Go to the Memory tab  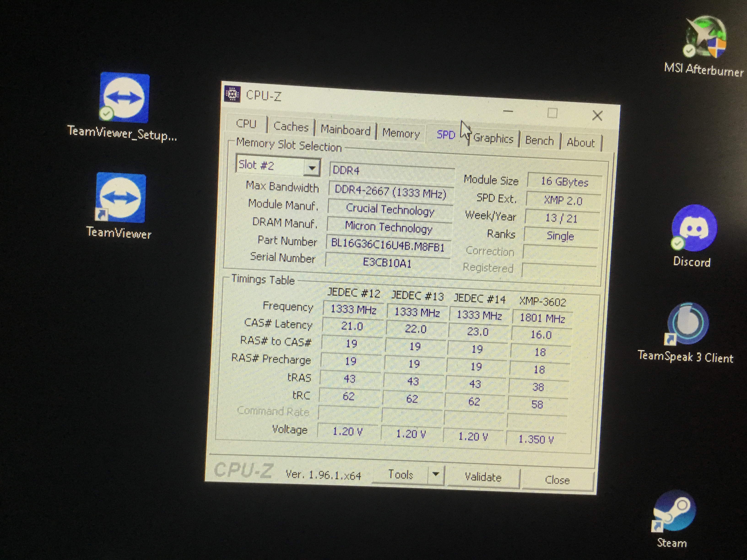[401, 133]
